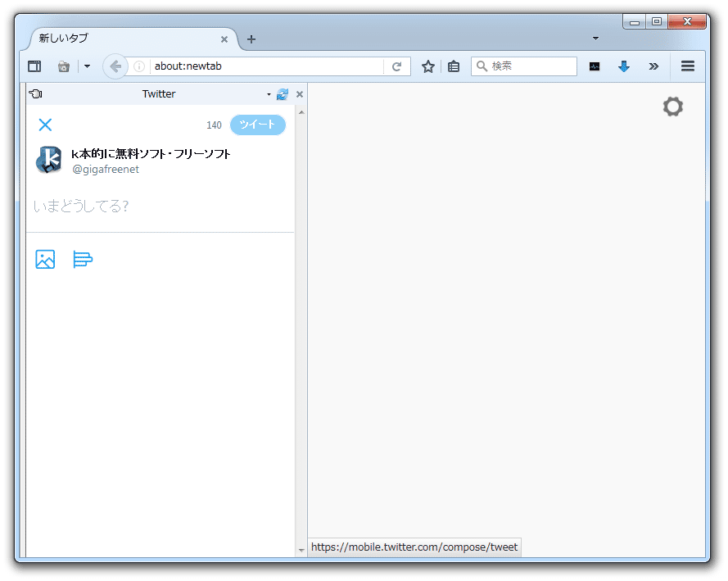728x581 pixels.
Task: Open the Twitter sidebar selector dropdown
Action: click(269, 94)
